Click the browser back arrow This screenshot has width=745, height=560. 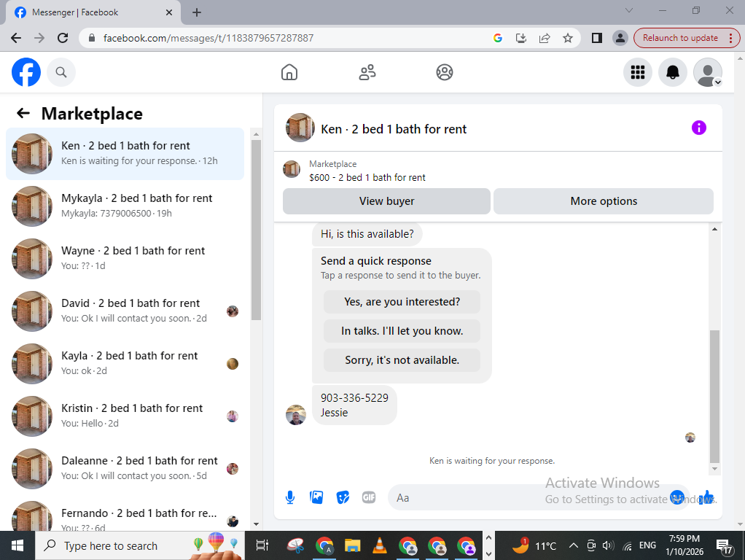click(16, 38)
